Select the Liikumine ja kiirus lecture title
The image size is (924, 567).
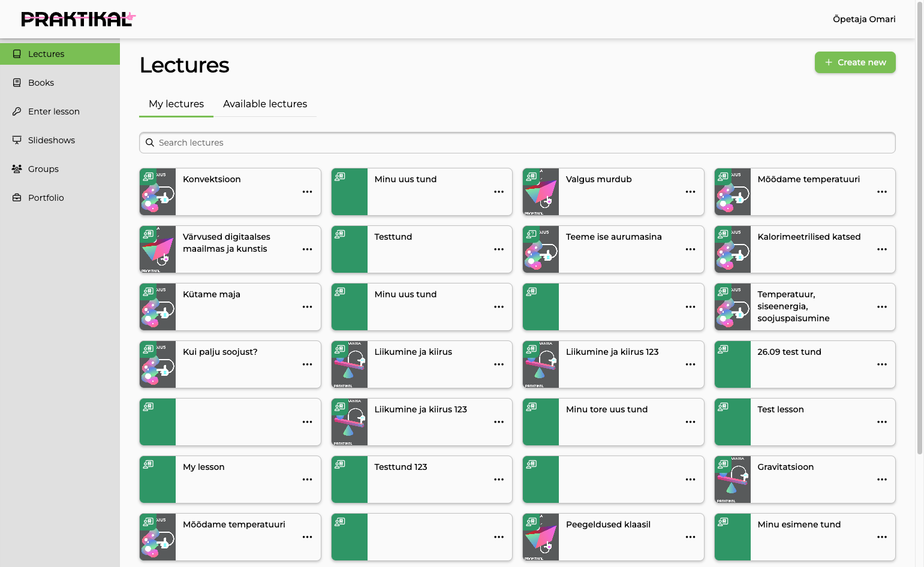pyautogui.click(x=413, y=352)
